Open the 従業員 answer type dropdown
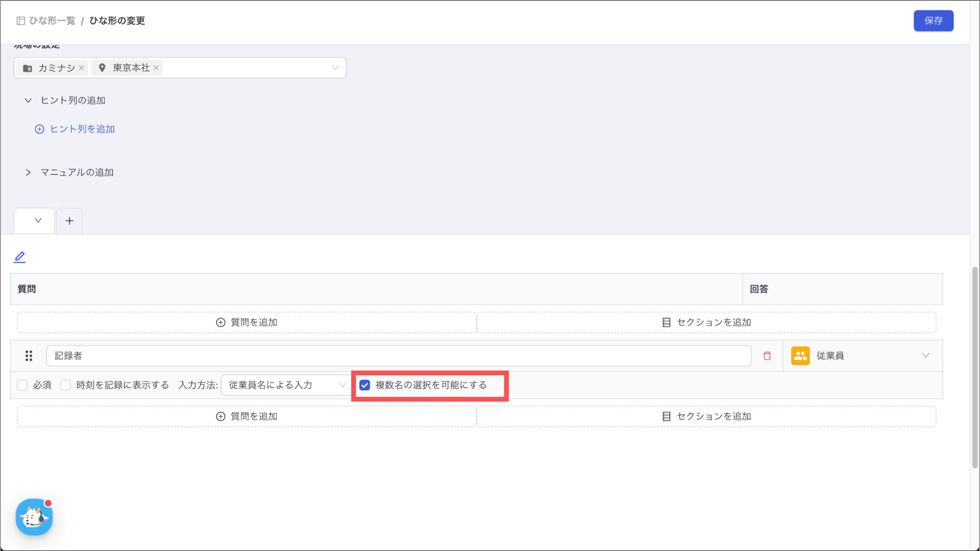 pos(925,356)
